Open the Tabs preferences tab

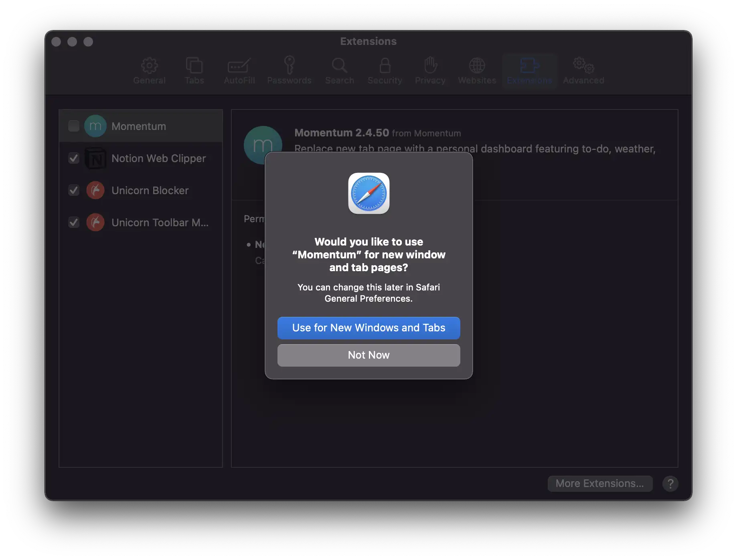click(194, 71)
